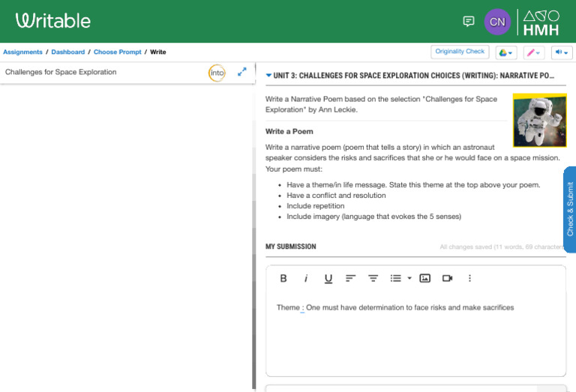The image size is (576, 392).
Task: Open more editor options menu
Action: 470,278
